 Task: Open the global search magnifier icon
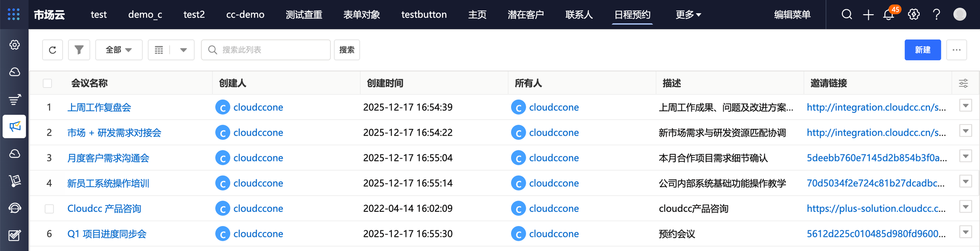pyautogui.click(x=847, y=15)
